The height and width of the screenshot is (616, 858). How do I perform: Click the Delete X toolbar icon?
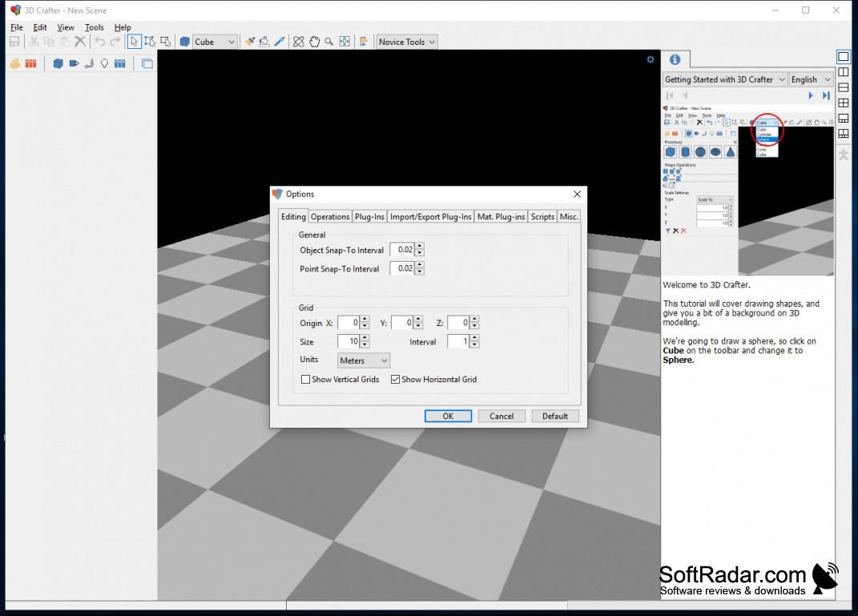click(x=80, y=42)
